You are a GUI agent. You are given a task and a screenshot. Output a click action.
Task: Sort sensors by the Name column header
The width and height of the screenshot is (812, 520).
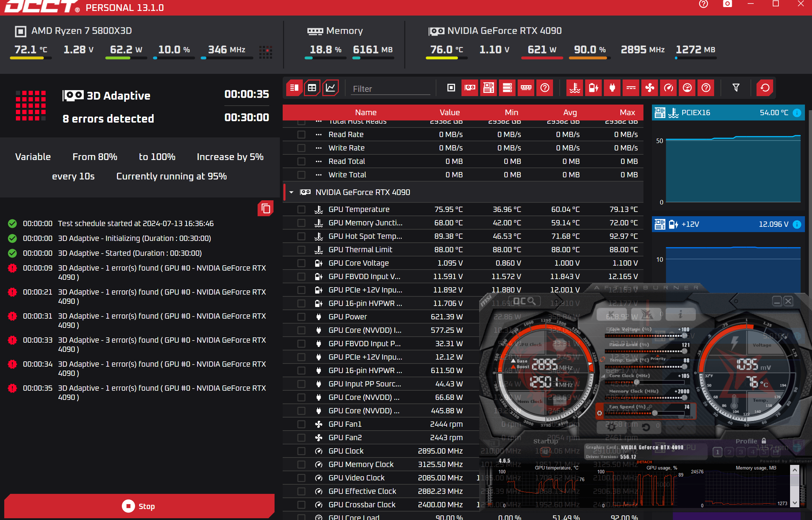[x=366, y=112]
